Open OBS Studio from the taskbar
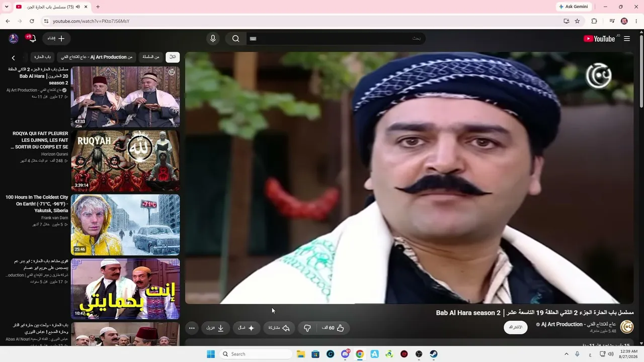Viewport: 644px width, 362px height. (419, 354)
